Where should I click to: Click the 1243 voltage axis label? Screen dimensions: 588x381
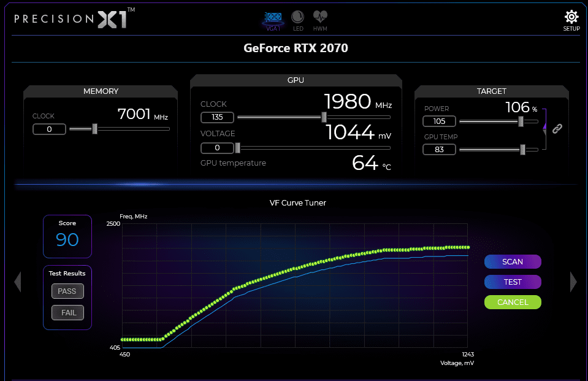point(468,355)
